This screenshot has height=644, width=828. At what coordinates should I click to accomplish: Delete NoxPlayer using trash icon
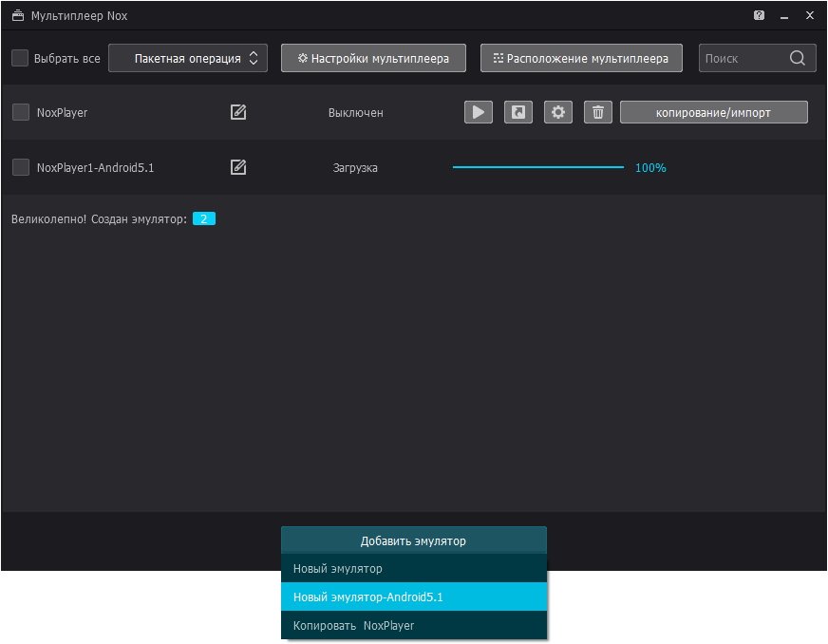point(598,112)
